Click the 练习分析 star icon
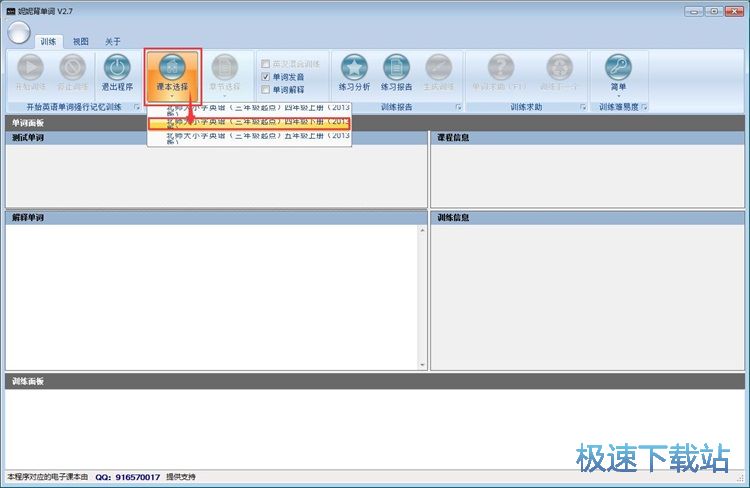Image resolution: width=750 pixels, height=488 pixels. pos(354,67)
